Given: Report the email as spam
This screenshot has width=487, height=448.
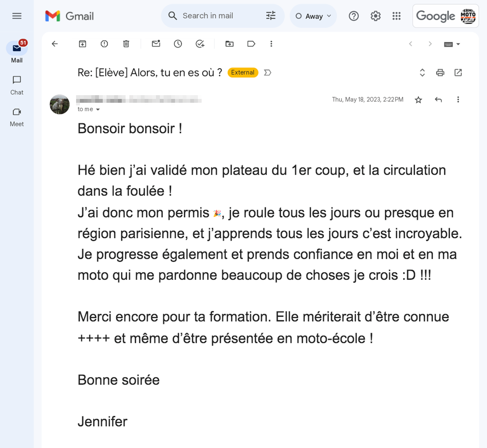Looking at the screenshot, I should pyautogui.click(x=104, y=44).
